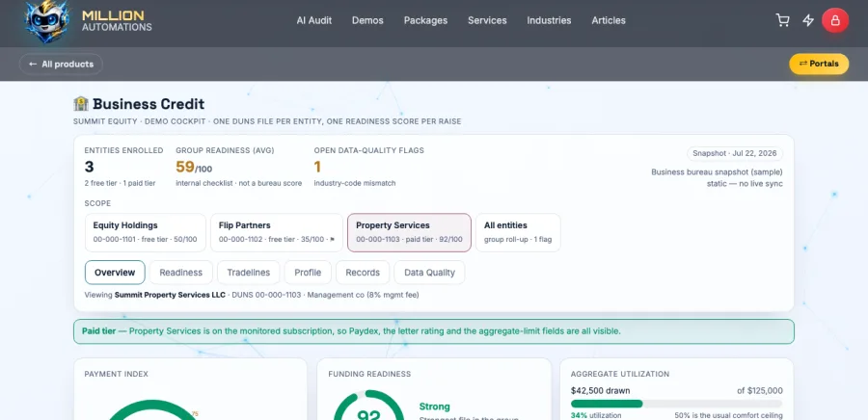
Task: Select the Property Services scope card
Action: click(409, 233)
